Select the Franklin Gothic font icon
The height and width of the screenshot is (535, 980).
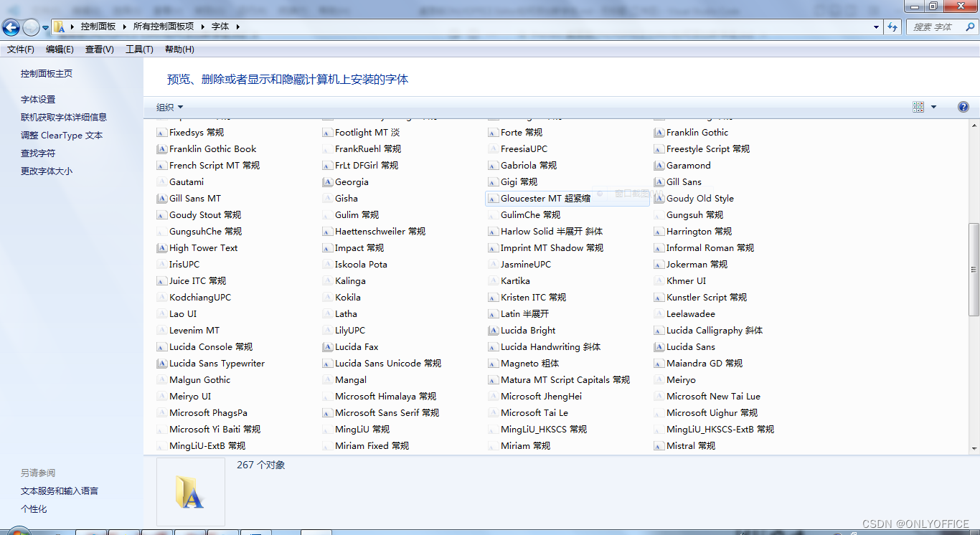click(x=659, y=133)
